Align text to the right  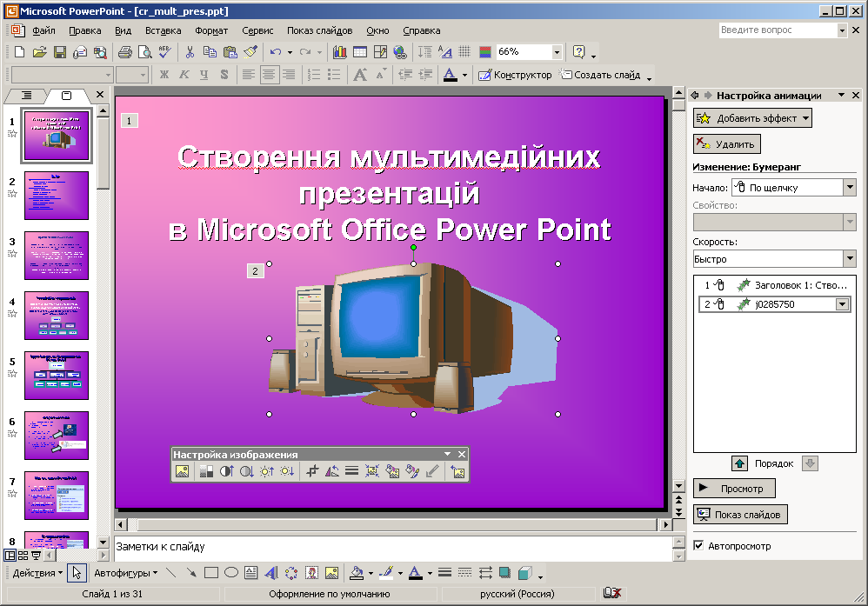point(289,74)
